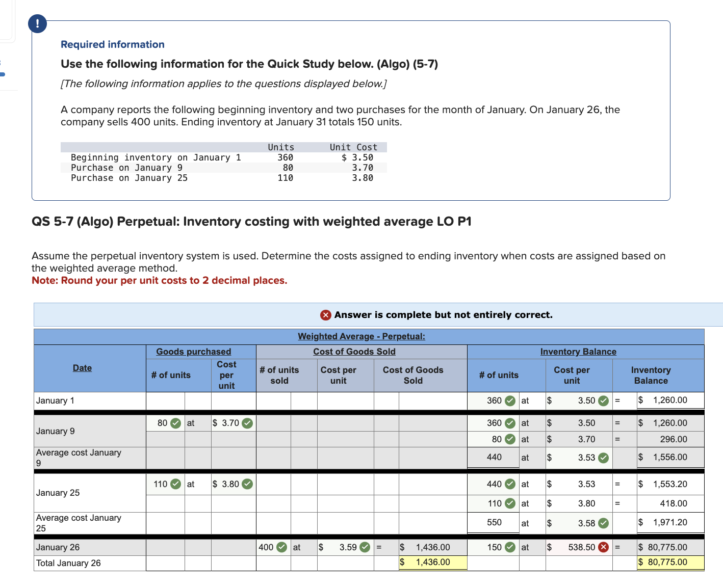This screenshot has width=723, height=588.
Task: Click the 'Beginning inventory on January 1' line
Action: point(156,157)
